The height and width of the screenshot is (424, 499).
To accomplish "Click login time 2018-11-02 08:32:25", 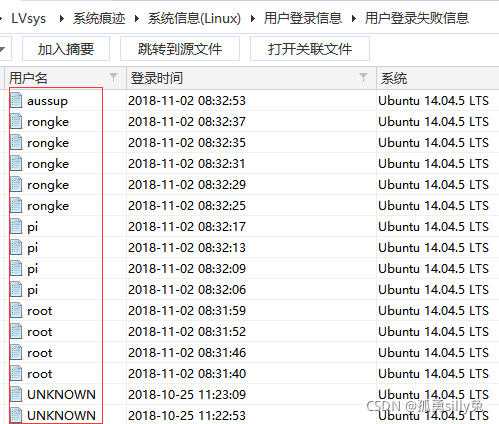I will click(187, 206).
